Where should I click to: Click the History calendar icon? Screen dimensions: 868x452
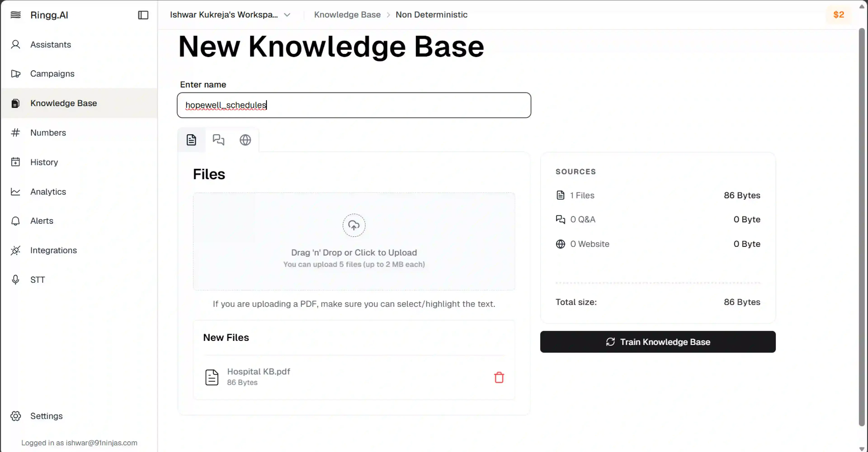click(x=16, y=162)
